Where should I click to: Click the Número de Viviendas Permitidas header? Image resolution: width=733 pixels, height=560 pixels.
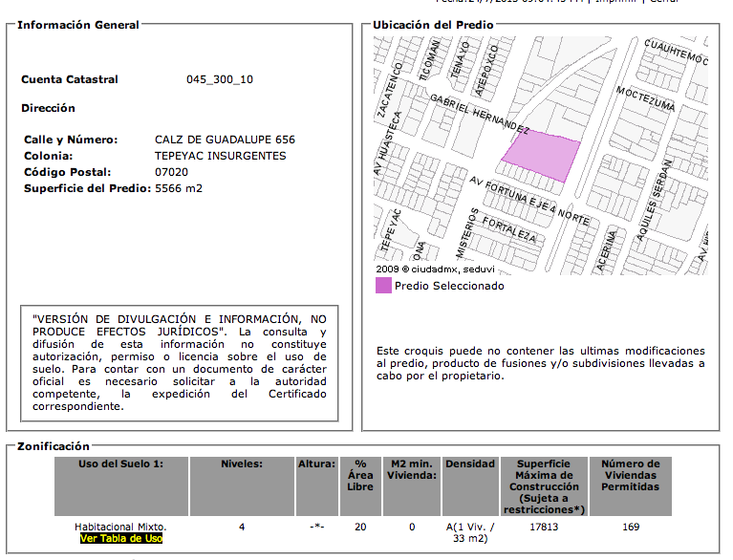pyautogui.click(x=631, y=486)
